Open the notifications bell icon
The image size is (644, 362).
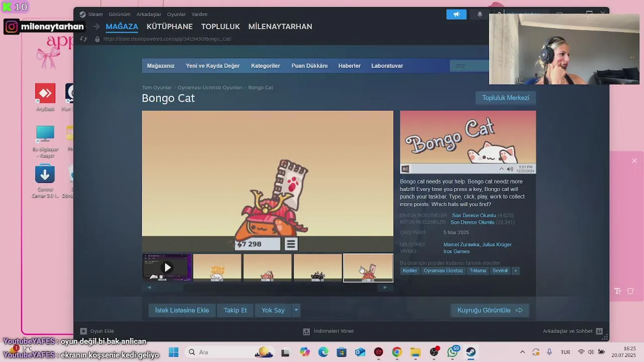coord(479,14)
